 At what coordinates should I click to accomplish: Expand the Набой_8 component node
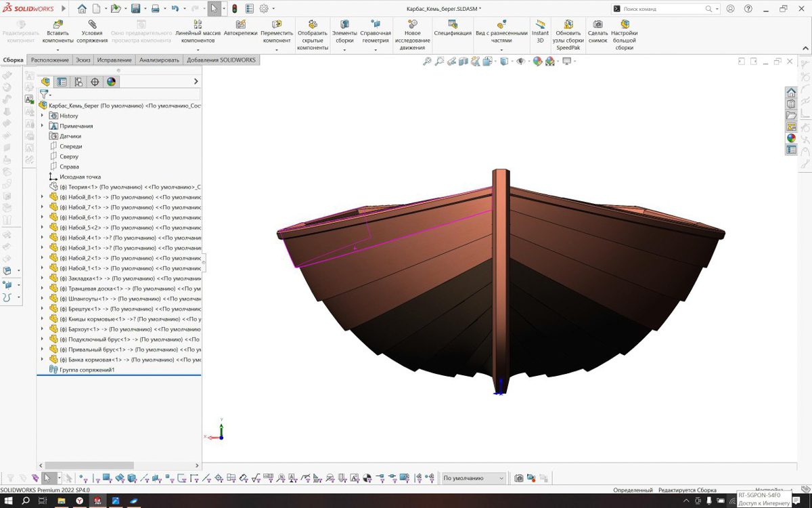42,197
